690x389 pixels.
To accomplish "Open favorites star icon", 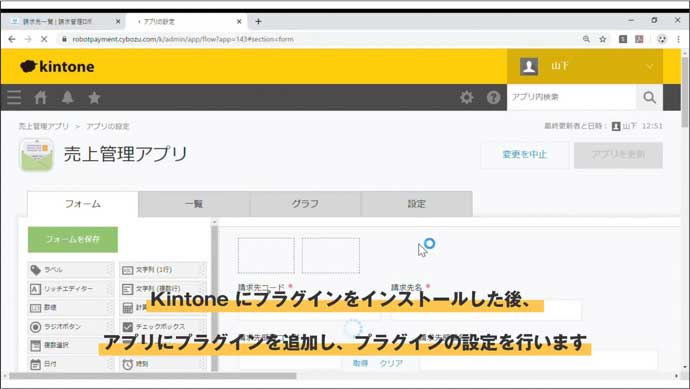I will click(x=94, y=97).
